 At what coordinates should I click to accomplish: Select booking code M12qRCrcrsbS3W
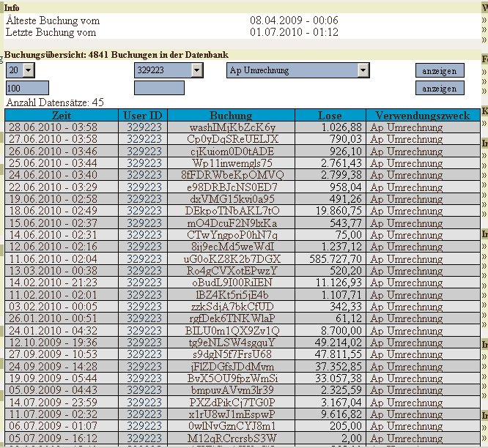[232, 438]
